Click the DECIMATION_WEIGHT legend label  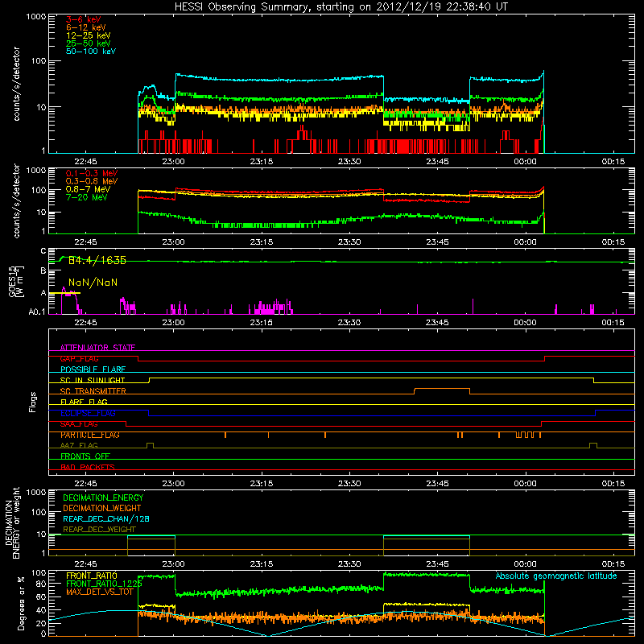point(102,508)
